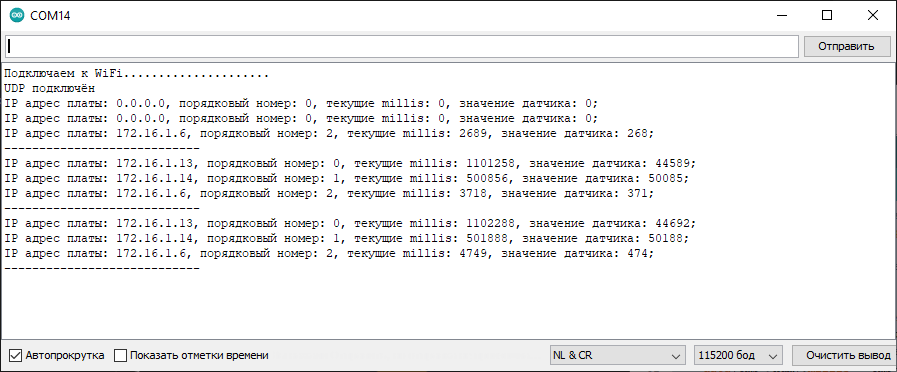Click the output line with millis 2689
Image resolution: width=897 pixels, height=372 pixels.
(328, 133)
